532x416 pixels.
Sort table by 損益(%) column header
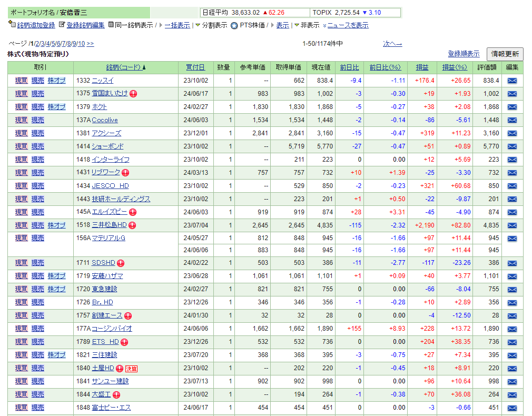455,67
